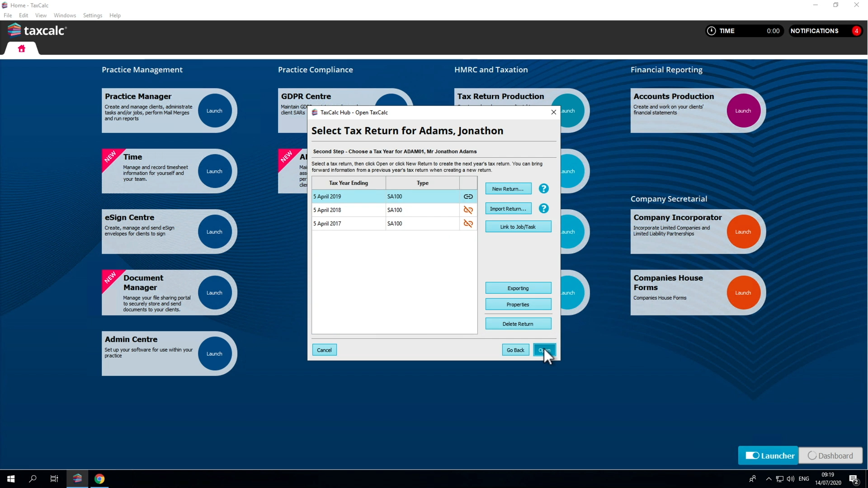Click the link icon for 5 April 2019 return

(x=468, y=197)
